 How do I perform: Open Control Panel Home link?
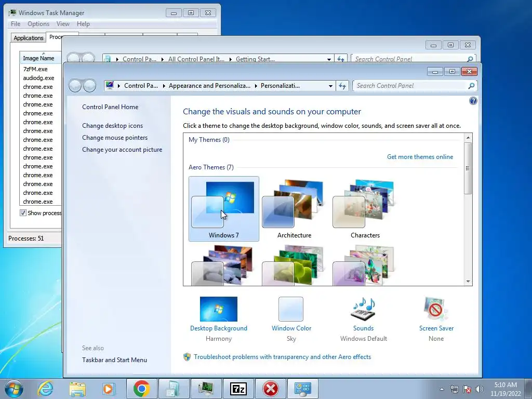coord(110,107)
